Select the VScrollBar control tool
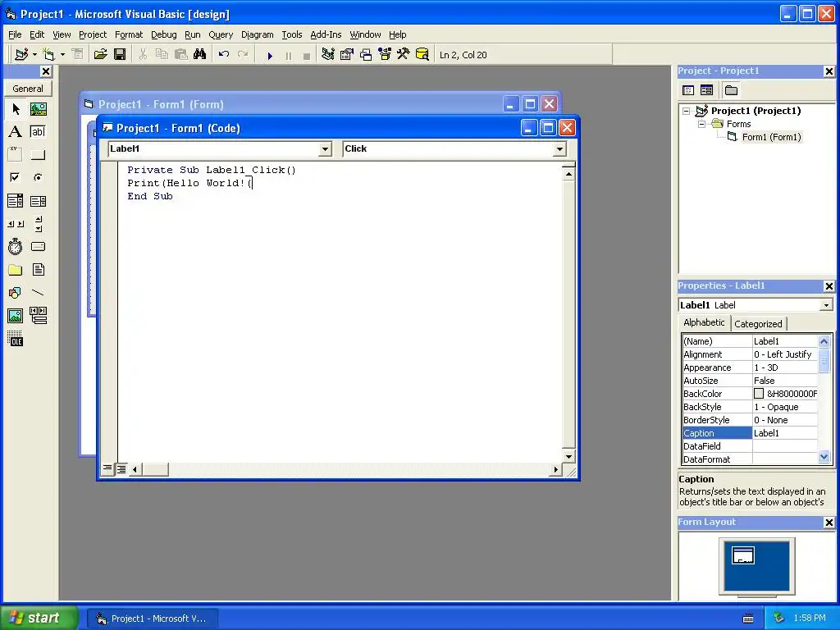 (x=38, y=224)
